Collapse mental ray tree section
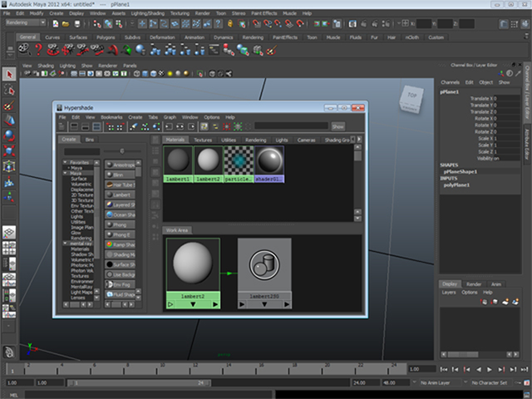Screen dimensions: 532x399 tap(65, 244)
